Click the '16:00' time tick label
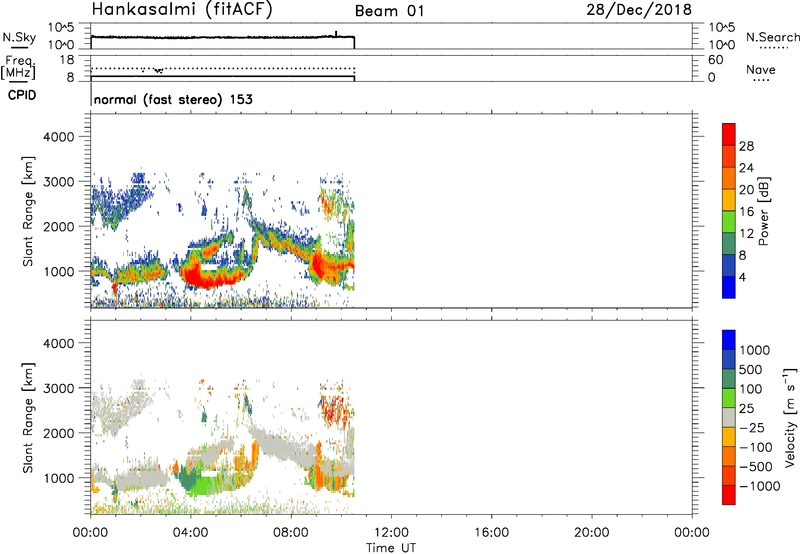The height and width of the screenshot is (554, 800). [491, 533]
